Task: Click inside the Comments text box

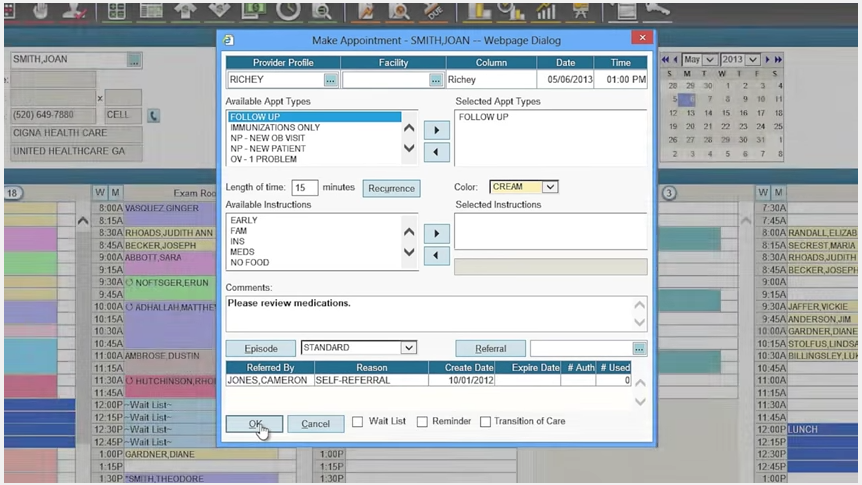Action: click(x=429, y=314)
